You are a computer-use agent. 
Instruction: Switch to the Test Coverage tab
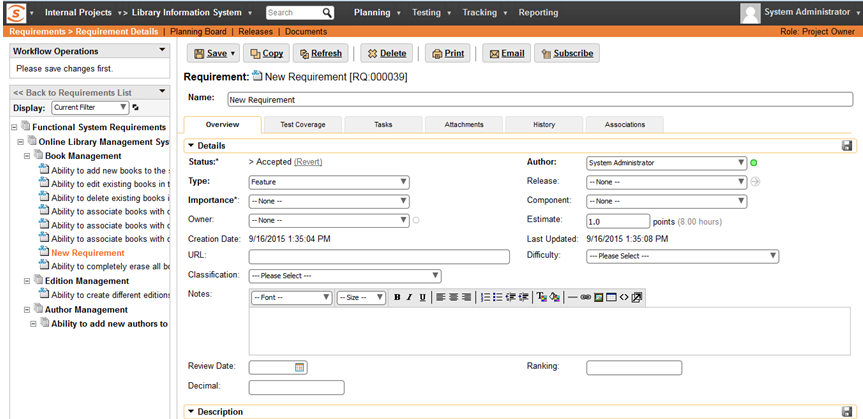(x=303, y=125)
